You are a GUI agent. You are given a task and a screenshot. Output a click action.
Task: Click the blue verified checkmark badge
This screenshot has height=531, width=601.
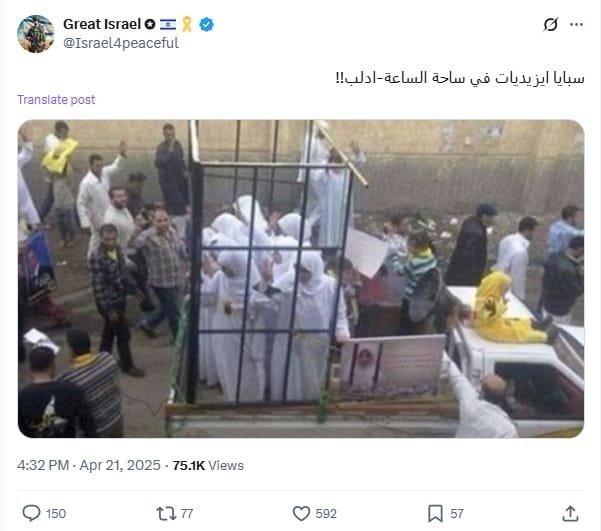click(207, 25)
